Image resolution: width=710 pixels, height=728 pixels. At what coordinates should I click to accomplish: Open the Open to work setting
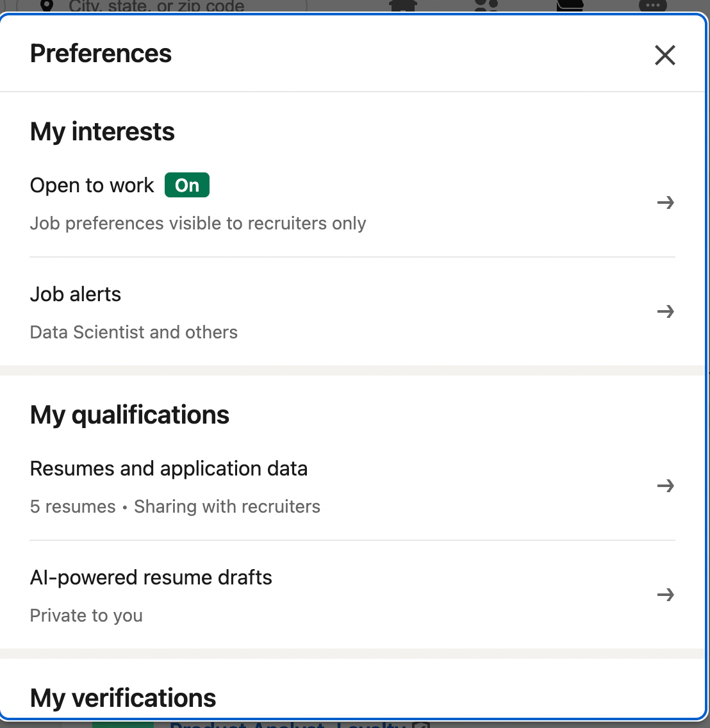coord(92,186)
